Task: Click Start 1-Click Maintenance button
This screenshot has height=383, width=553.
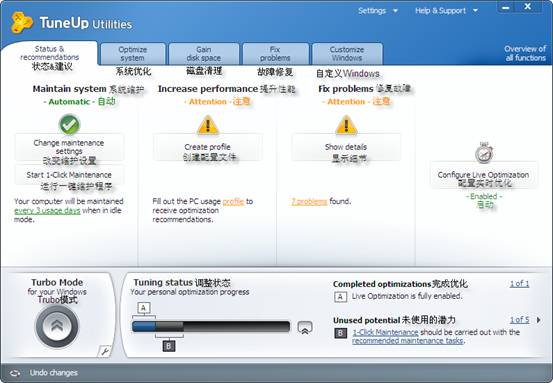Action: click(69, 175)
